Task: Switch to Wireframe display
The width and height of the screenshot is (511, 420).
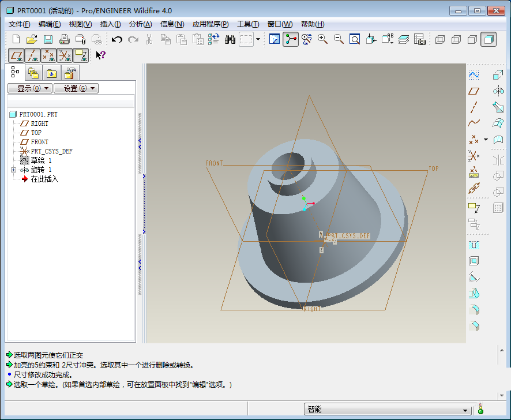Action: click(x=440, y=39)
